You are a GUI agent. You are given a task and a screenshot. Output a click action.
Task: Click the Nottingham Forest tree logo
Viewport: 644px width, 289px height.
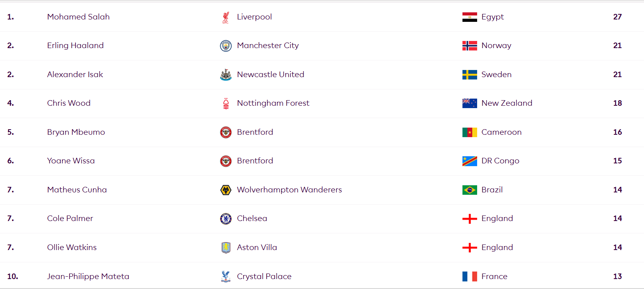(x=226, y=103)
